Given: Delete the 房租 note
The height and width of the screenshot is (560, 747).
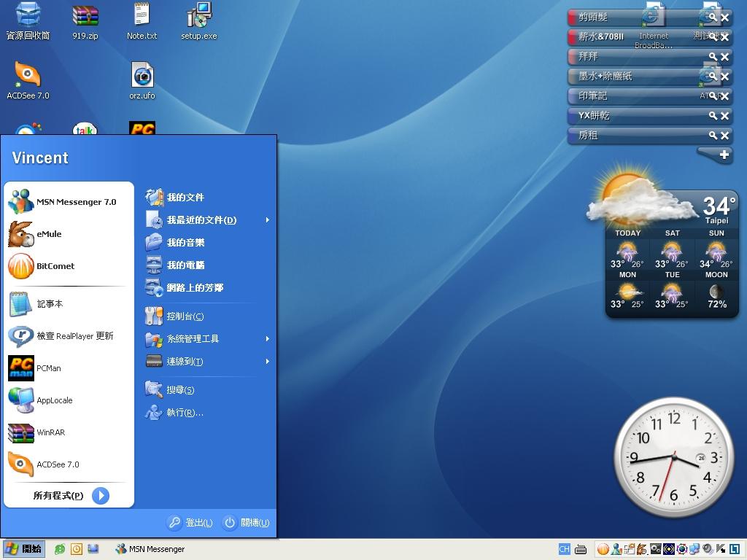Looking at the screenshot, I should coord(724,136).
